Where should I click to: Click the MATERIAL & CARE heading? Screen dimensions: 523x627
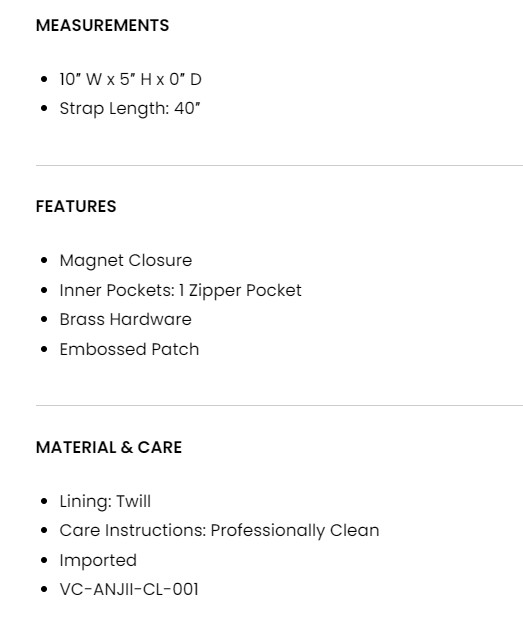click(109, 447)
